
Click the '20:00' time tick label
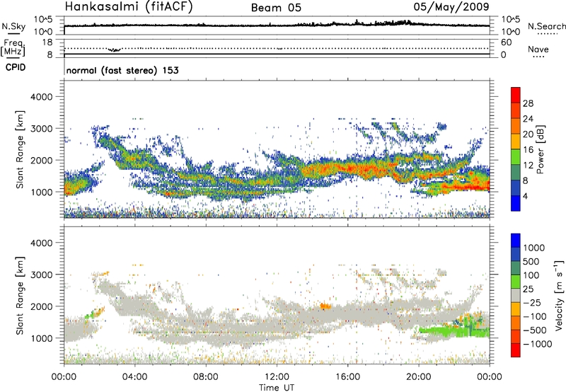(418, 377)
